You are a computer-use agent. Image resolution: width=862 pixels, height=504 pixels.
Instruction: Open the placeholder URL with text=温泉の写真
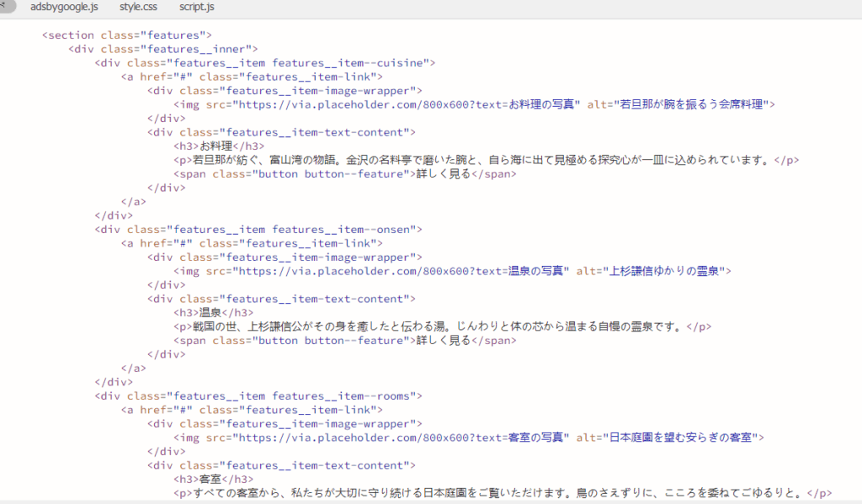tap(401, 271)
